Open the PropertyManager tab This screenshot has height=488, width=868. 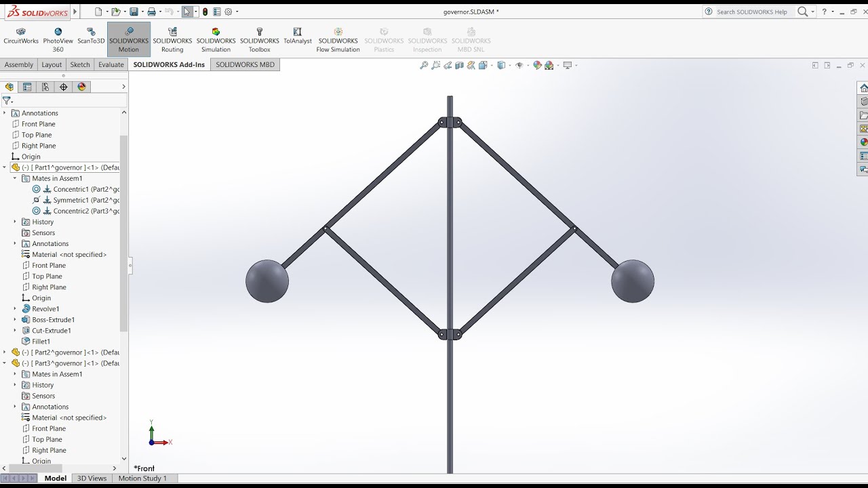(x=27, y=87)
